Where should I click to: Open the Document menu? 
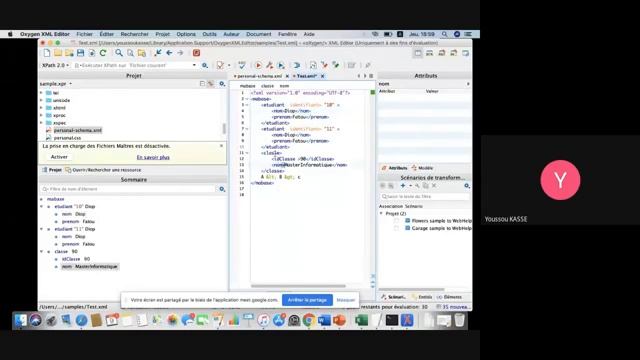(x=258, y=34)
